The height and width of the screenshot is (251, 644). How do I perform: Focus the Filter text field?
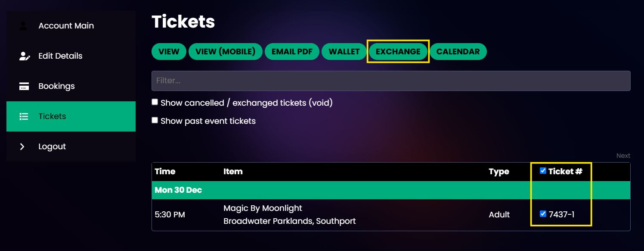coord(391,81)
